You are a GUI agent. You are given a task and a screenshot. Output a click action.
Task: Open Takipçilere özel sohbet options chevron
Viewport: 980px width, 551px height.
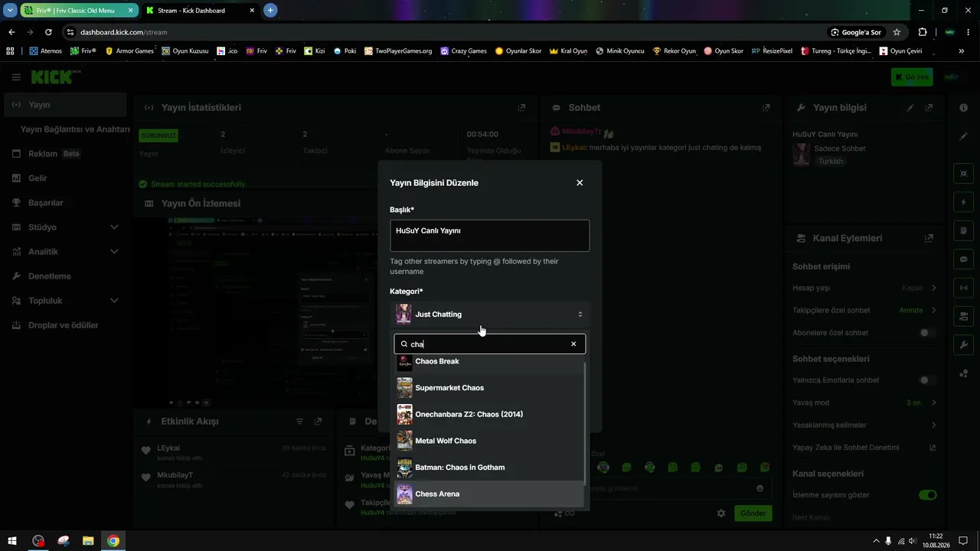(933, 311)
